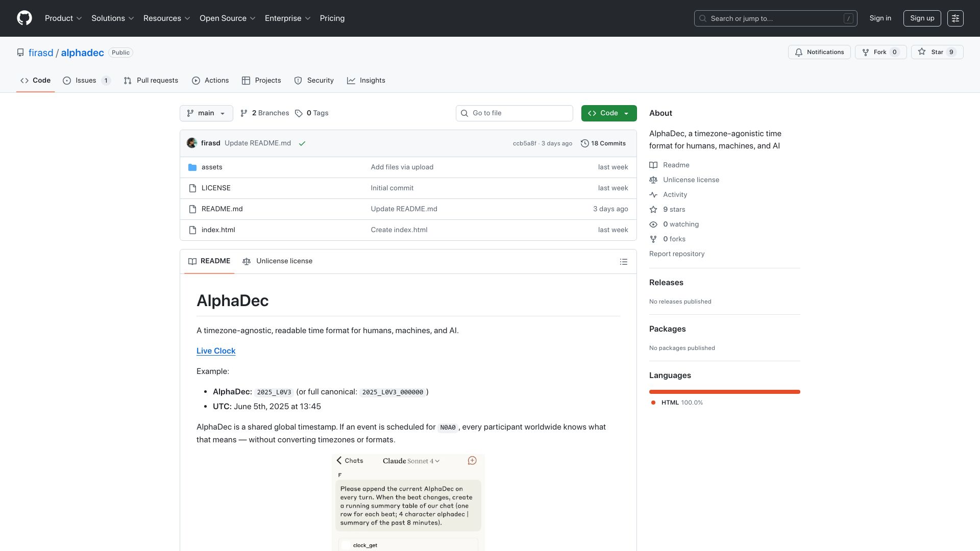Switch to the Actions tab

coord(210,81)
